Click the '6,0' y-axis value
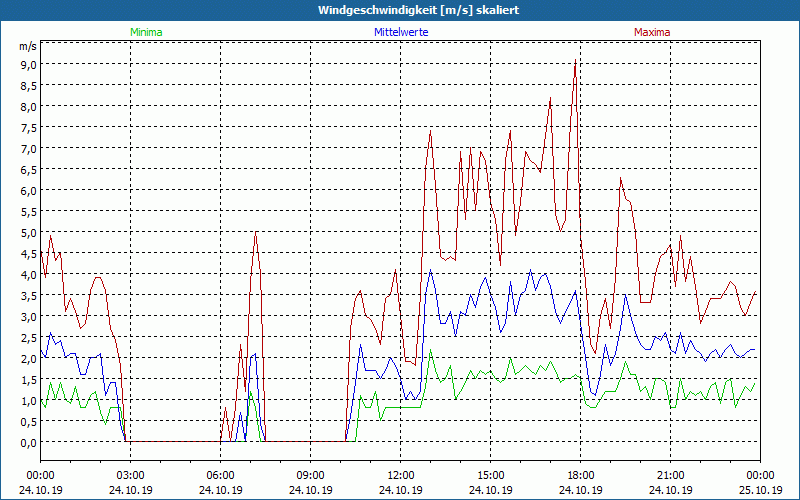The width and height of the screenshot is (800, 500). [x=28, y=190]
